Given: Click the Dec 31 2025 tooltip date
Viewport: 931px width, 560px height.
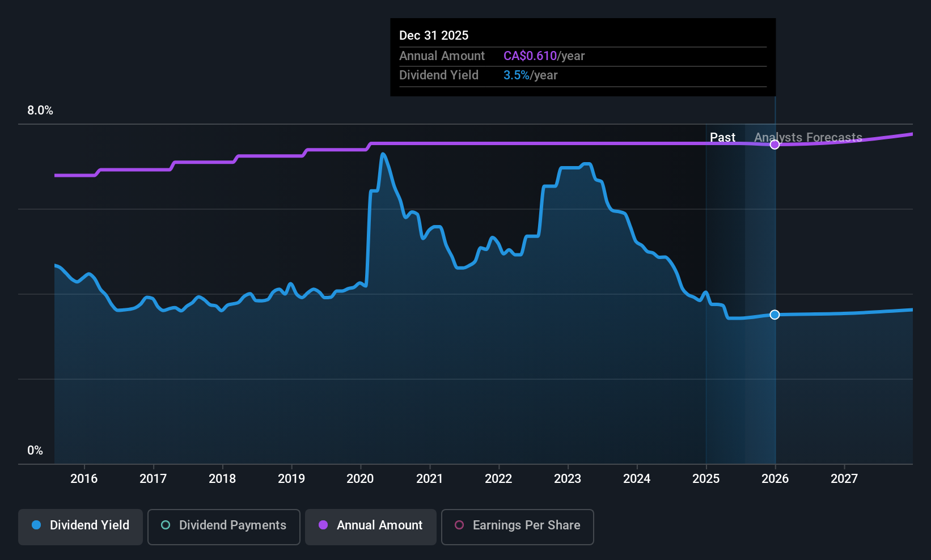Looking at the screenshot, I should coord(434,35).
